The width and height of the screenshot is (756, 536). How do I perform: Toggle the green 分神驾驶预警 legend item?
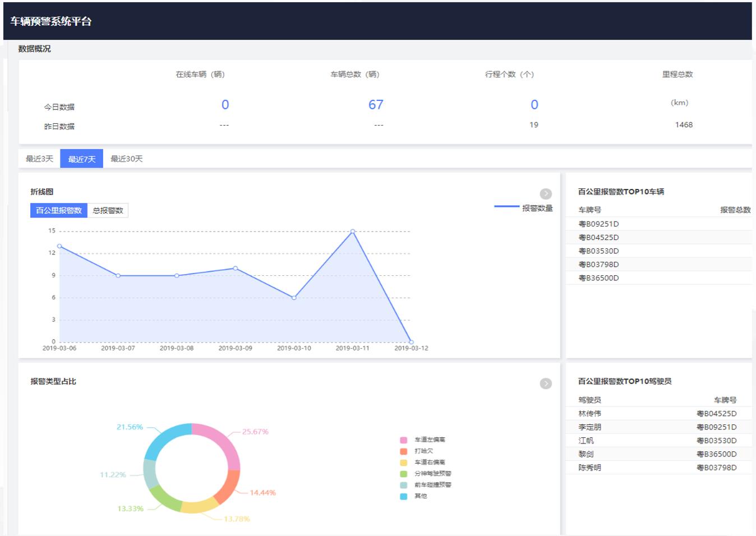click(426, 474)
